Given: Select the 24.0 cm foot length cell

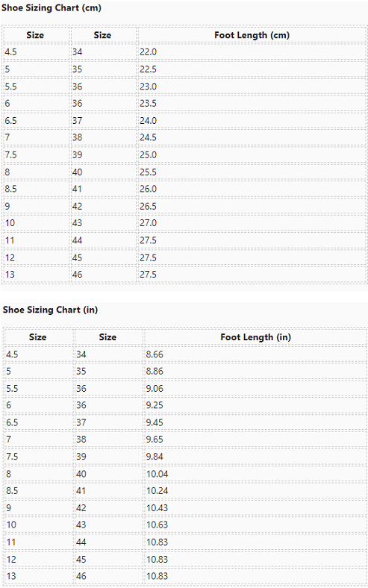Looking at the screenshot, I should pyautogui.click(x=252, y=120).
